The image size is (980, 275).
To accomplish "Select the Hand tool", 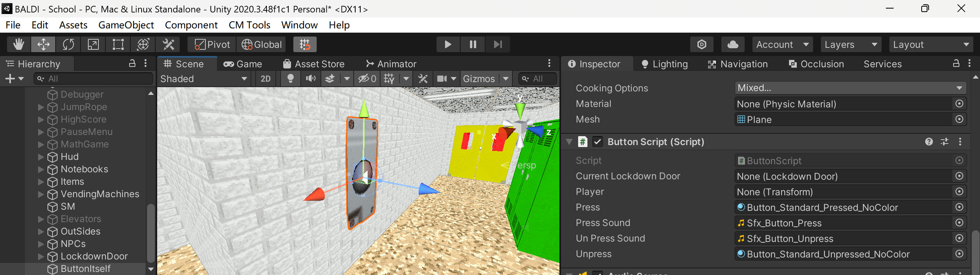I will pyautogui.click(x=18, y=44).
